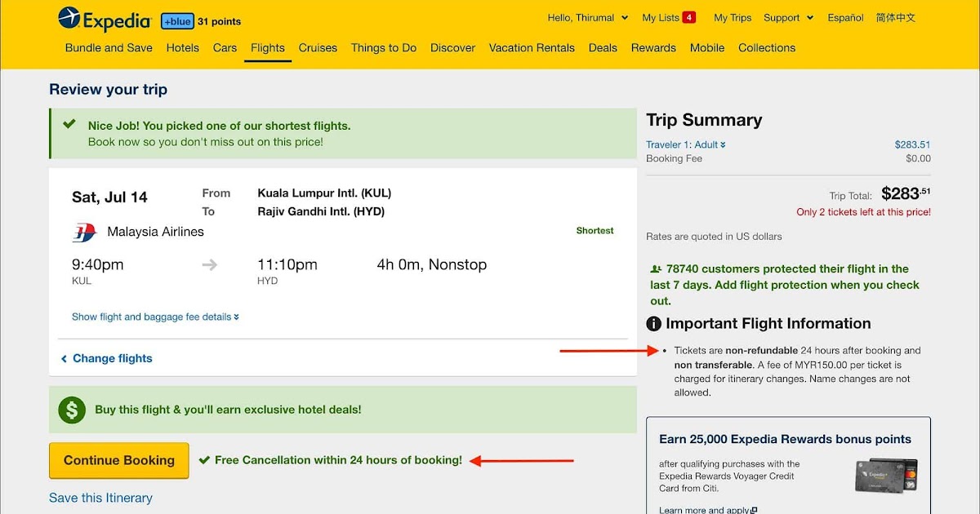Image resolution: width=980 pixels, height=514 pixels.
Task: Select the Flights tab
Action: pos(268,47)
